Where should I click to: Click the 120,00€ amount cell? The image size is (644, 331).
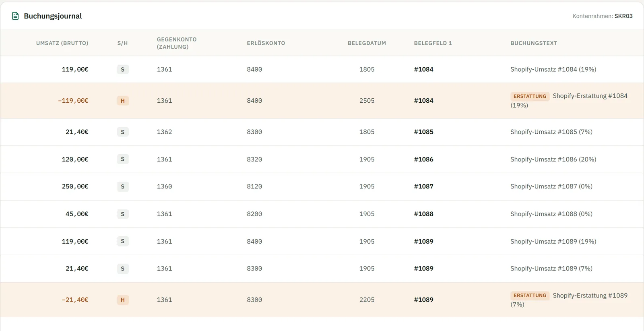coord(75,159)
